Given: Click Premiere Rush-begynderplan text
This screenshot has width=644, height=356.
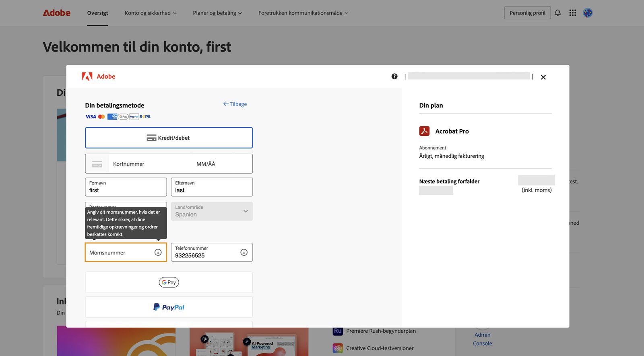Looking at the screenshot, I should (381, 331).
